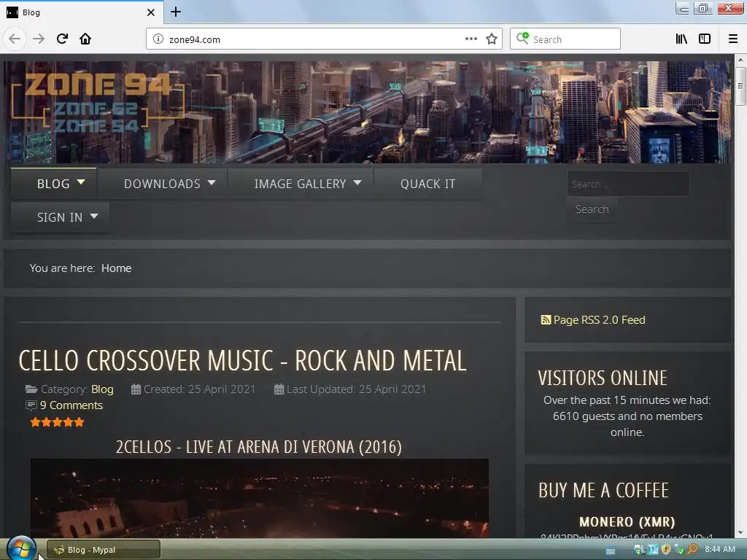Click the 2CELLOS - LIVE AT ARENA heading
Screen dimensions: 747x560
(x=259, y=447)
